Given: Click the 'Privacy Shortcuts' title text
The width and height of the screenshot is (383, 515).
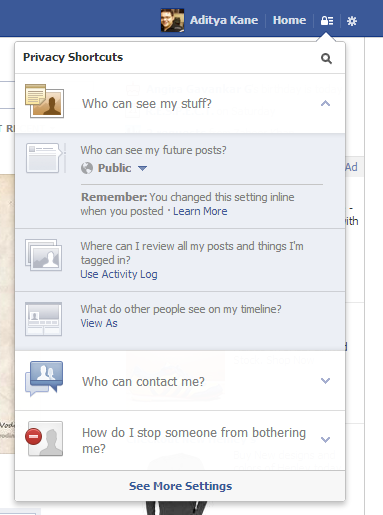Looking at the screenshot, I should pyautogui.click(x=73, y=57).
